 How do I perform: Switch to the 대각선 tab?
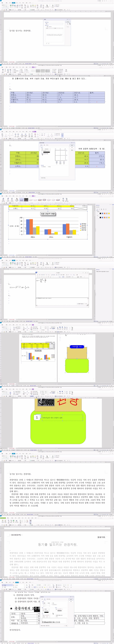coord(47,145)
